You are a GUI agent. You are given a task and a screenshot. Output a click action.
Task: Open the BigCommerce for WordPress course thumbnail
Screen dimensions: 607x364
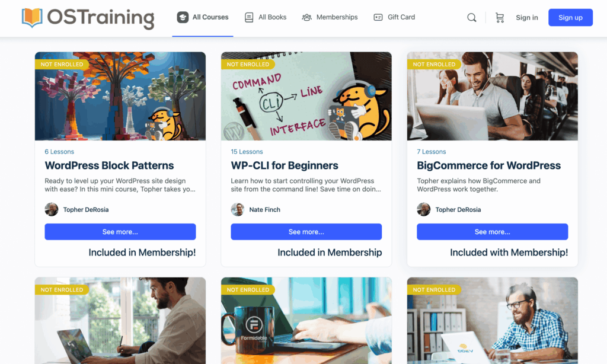493,96
